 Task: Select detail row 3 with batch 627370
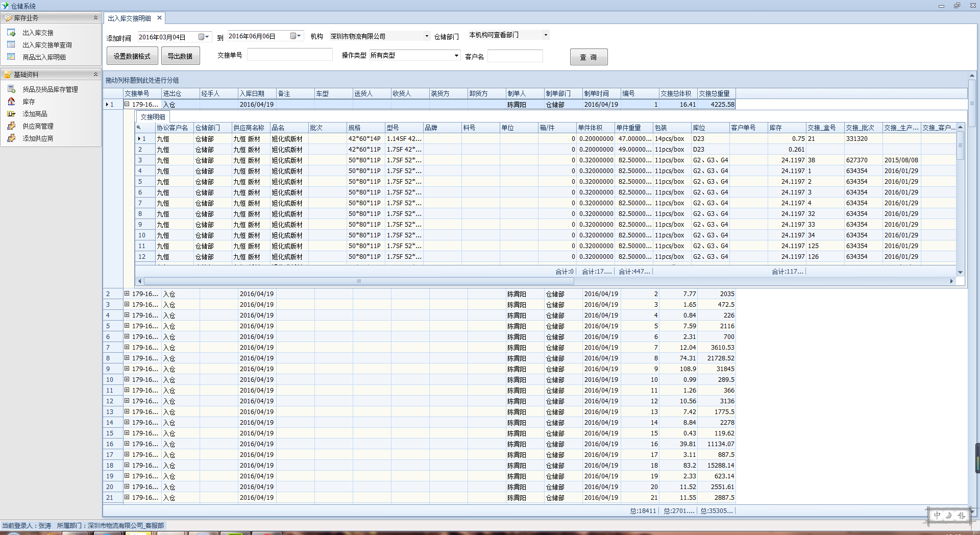(x=545, y=160)
